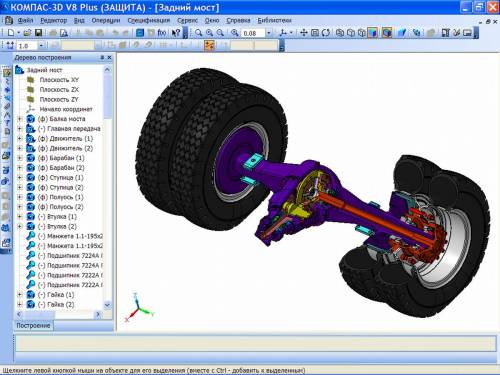
Task: Open the variables f(x) panel
Action: point(162,33)
